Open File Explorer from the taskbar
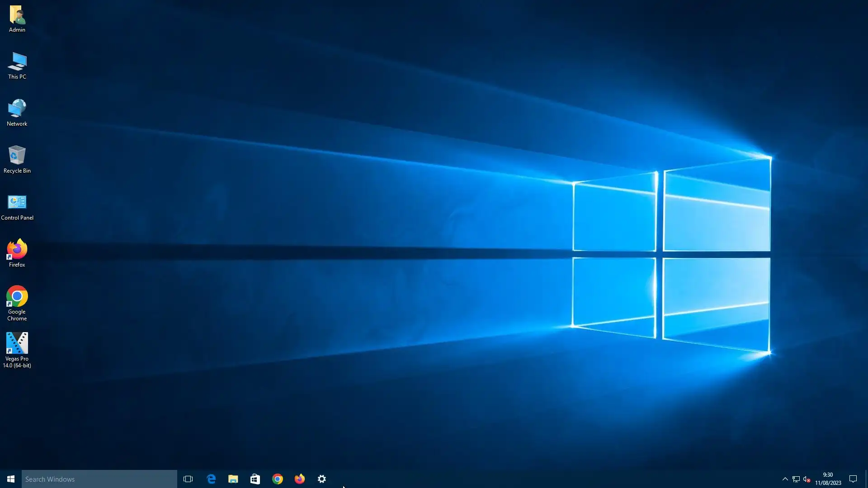The height and width of the screenshot is (488, 868). coord(233,479)
